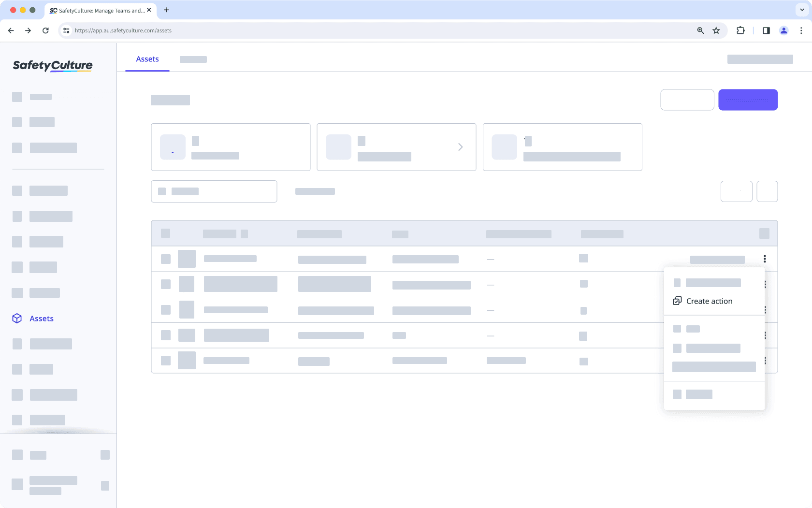Select Create action from the context menu
Viewport: 812px width, 508px height.
pos(709,301)
